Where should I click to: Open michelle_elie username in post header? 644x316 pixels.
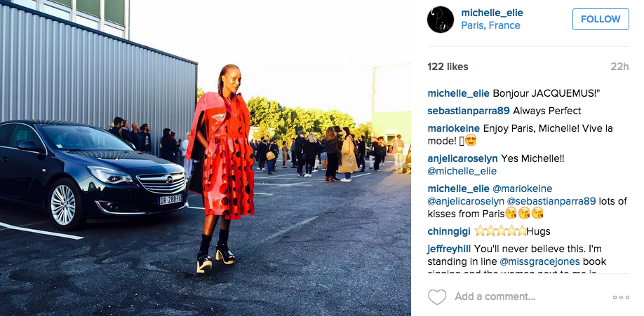point(492,13)
